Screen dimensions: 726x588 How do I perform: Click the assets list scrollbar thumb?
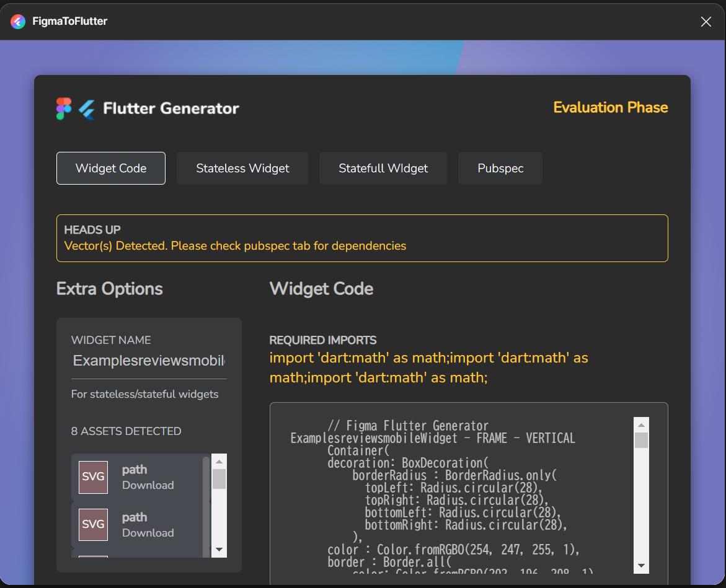point(219,479)
